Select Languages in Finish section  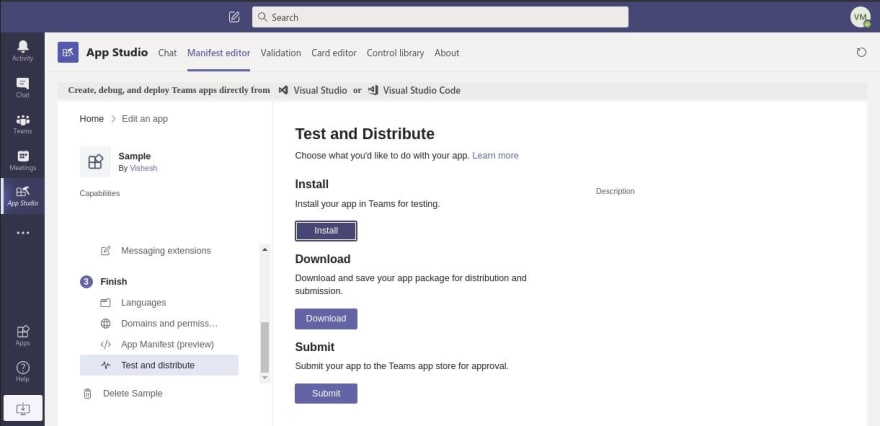(x=144, y=303)
